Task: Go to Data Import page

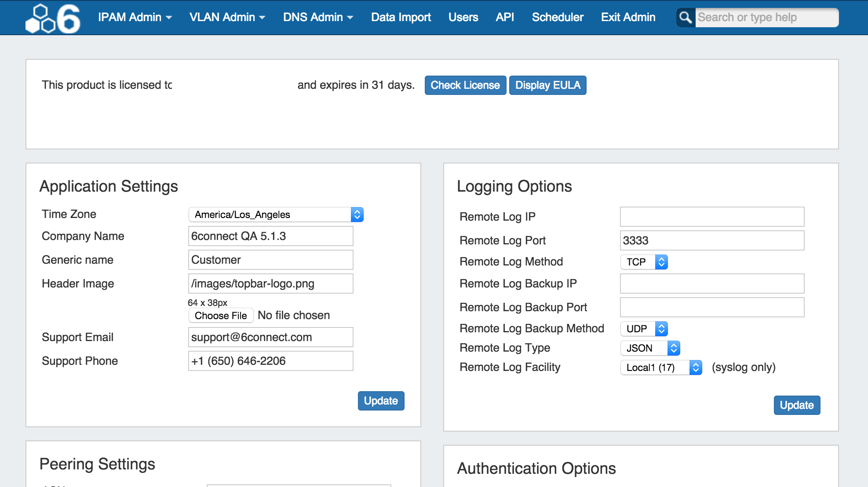Action: [x=401, y=17]
